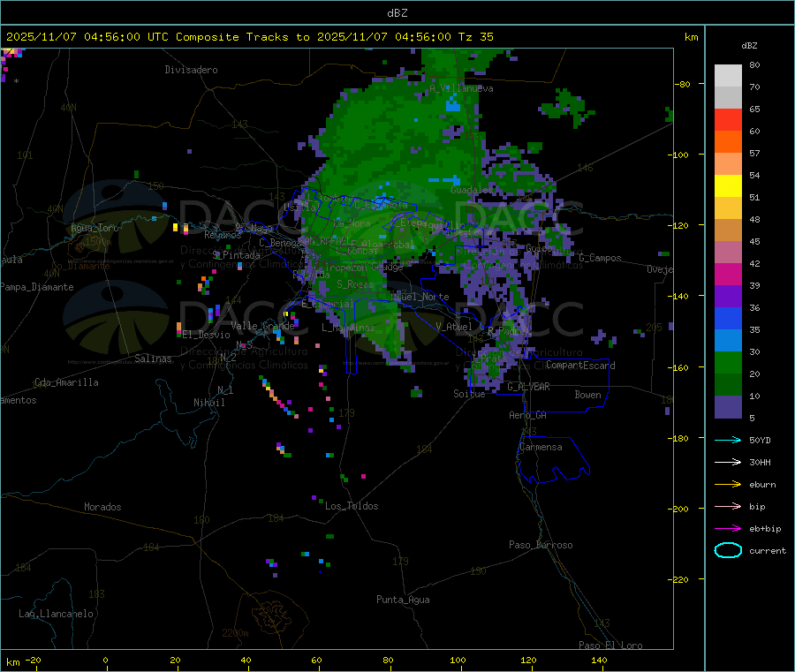This screenshot has height=672, width=795.
Task: Click the A_Villanueva place label
Action: tap(461, 88)
